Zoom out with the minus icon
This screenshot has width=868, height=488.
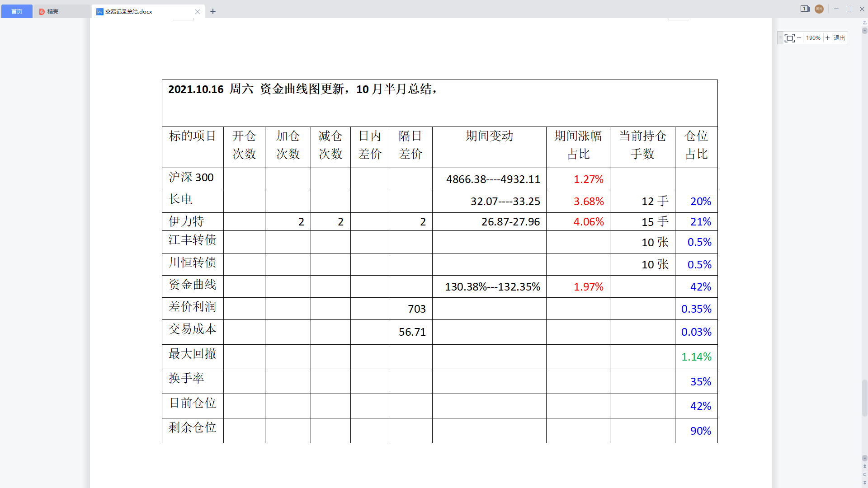click(799, 38)
